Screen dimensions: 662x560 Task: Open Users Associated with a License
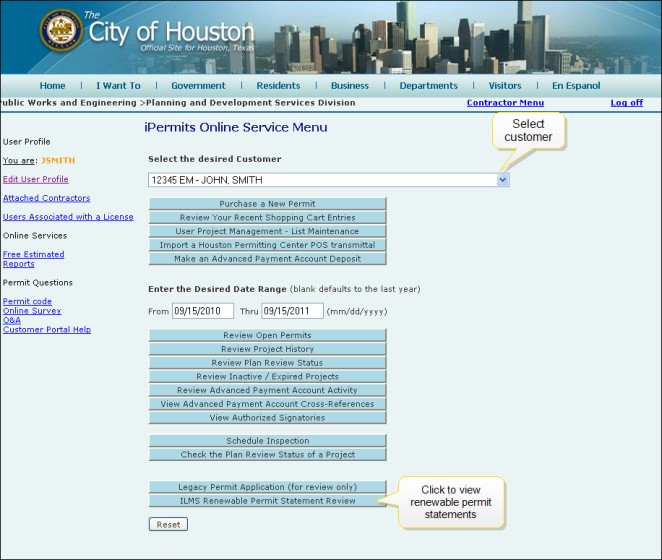point(68,217)
